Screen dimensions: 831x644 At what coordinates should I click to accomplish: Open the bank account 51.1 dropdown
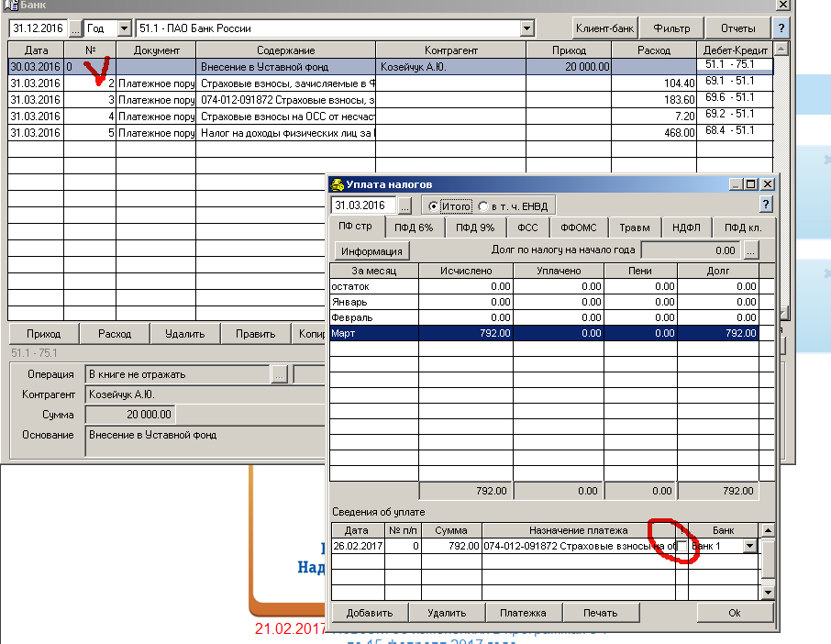[526, 28]
